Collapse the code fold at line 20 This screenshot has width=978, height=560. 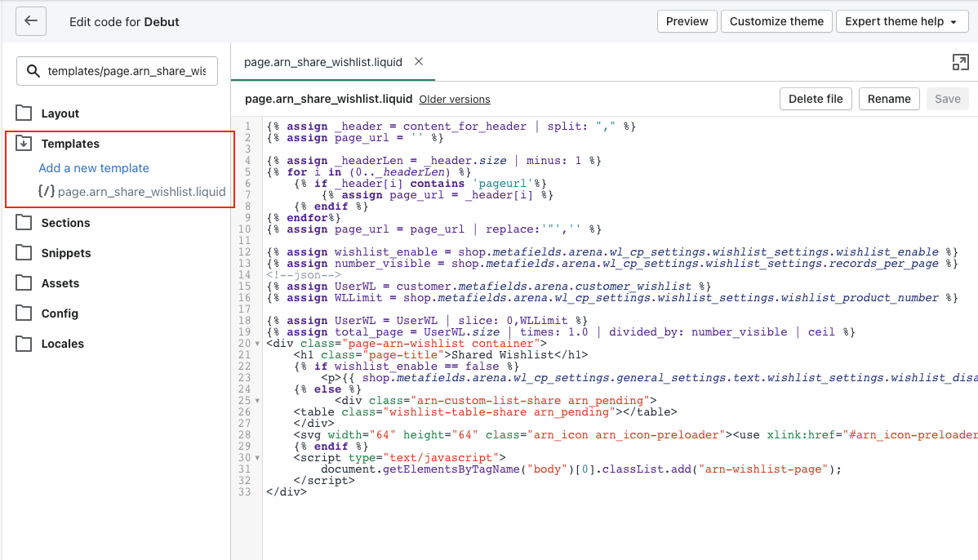(257, 344)
